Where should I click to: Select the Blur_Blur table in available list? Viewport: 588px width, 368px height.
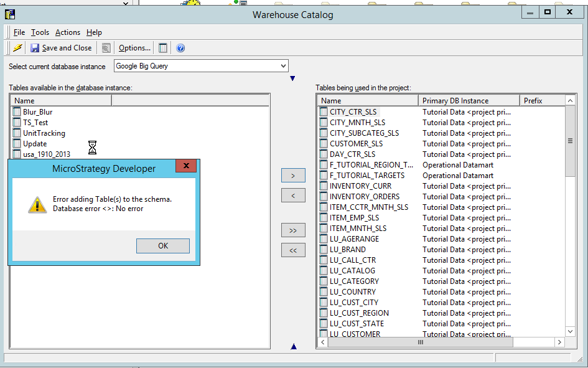click(x=37, y=112)
